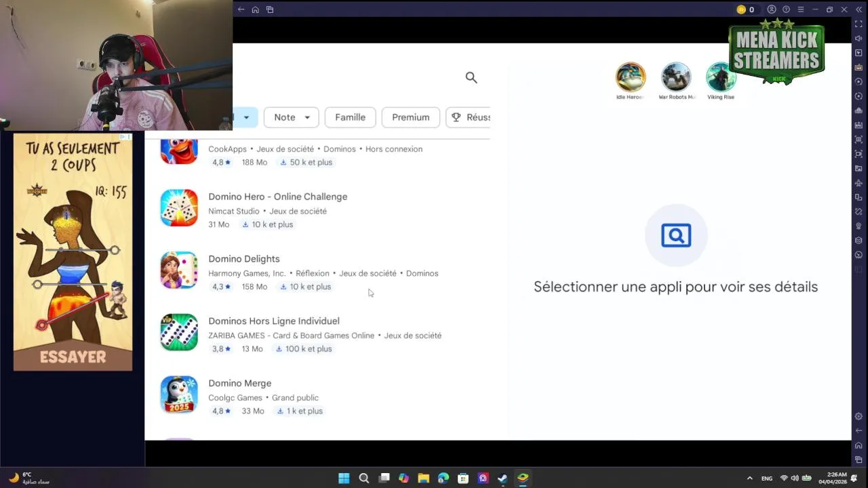Open the media folder icon in side toolbar
This screenshot has width=868, height=488.
pos(859,168)
